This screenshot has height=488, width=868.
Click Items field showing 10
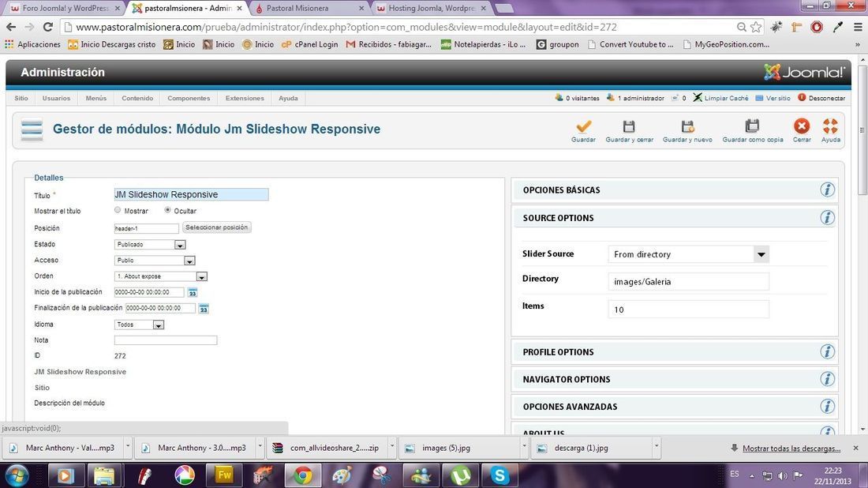[x=689, y=309]
